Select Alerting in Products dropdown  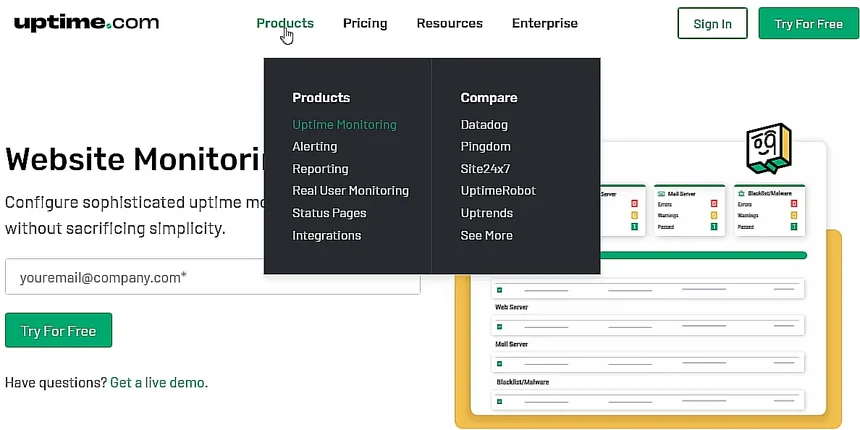(315, 146)
